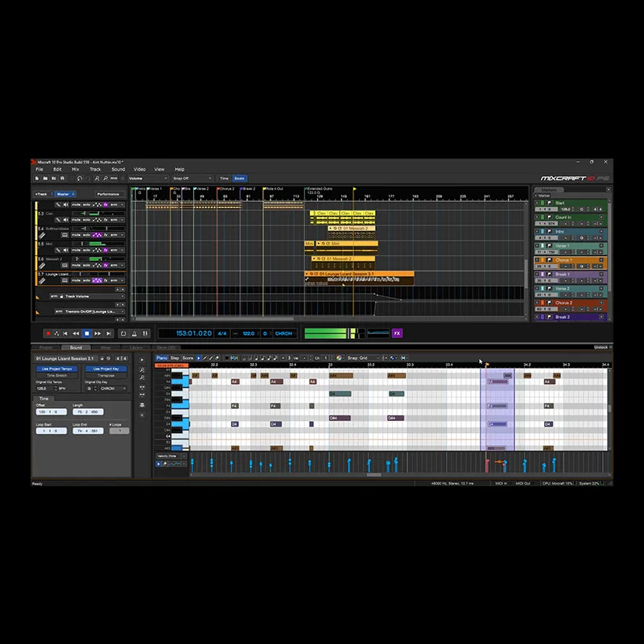Open Tremolo On/Off automation lane dropdown
Image resolution: width=644 pixels, height=644 pixels.
coord(94,312)
